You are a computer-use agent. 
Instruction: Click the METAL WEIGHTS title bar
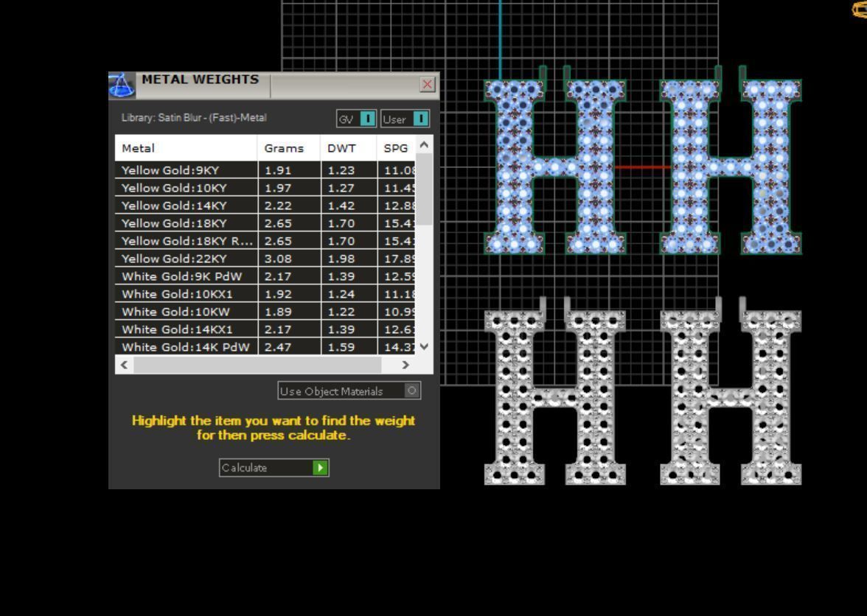tap(274, 85)
